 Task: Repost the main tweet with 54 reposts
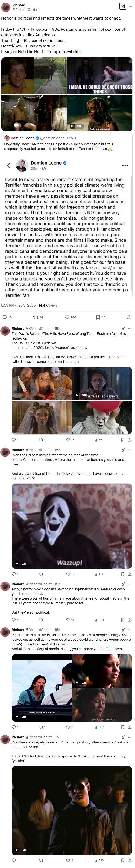pos(38,317)
